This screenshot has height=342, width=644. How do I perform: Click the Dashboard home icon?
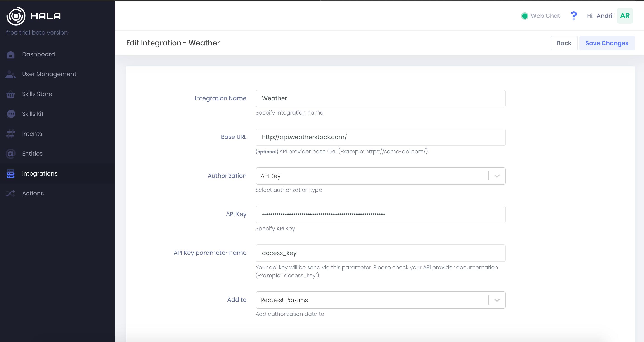click(10, 54)
